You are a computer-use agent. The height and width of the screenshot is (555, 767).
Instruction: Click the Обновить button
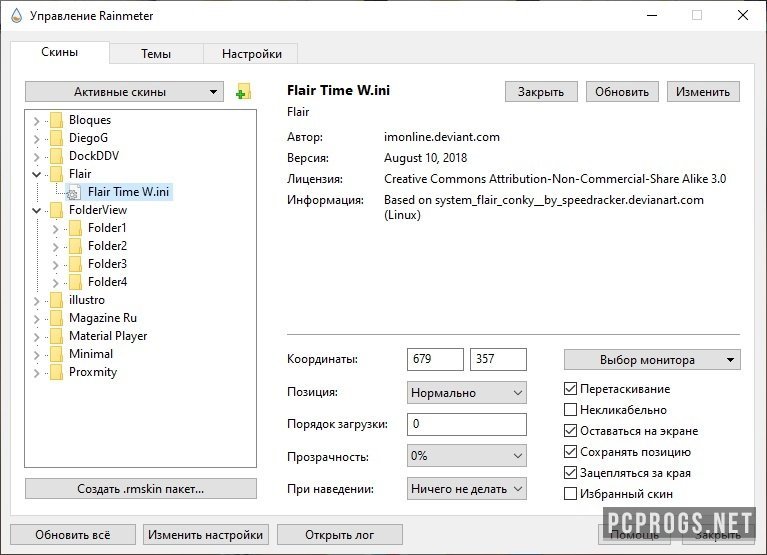(622, 91)
